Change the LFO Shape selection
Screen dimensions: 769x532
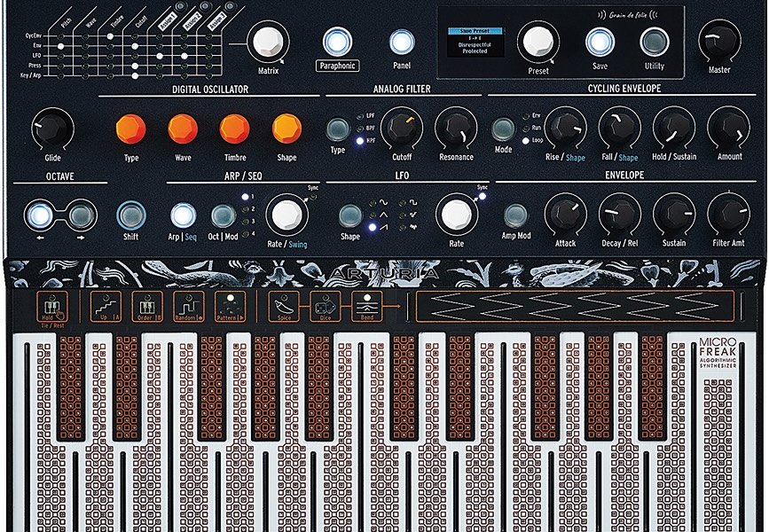tap(353, 215)
